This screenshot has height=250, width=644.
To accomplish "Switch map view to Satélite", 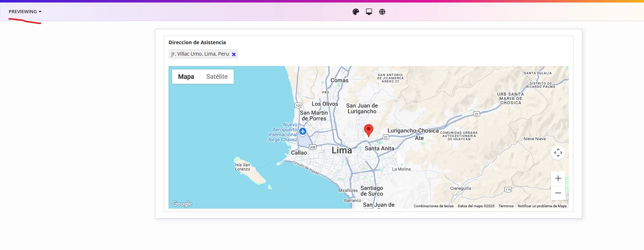I will 217,77.
